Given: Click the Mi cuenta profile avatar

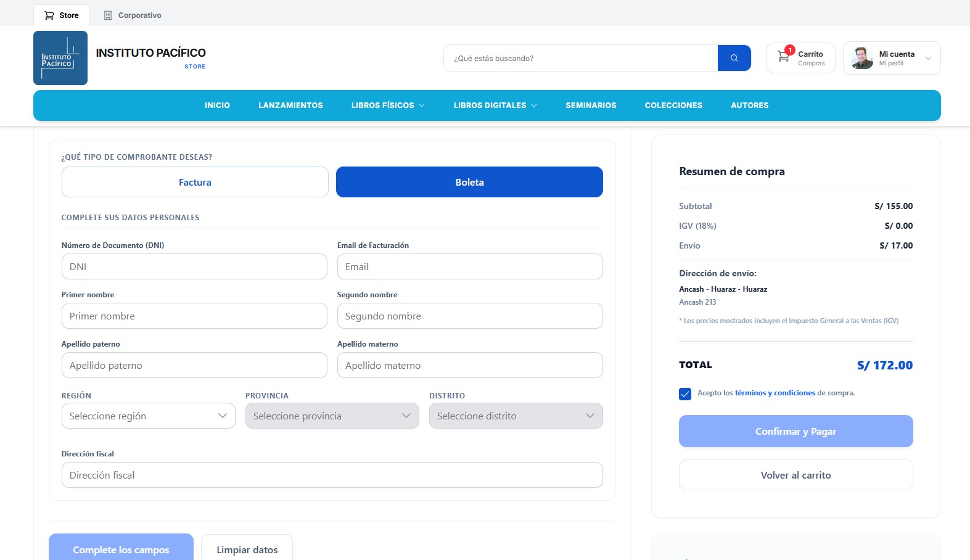Looking at the screenshot, I should pyautogui.click(x=862, y=58).
